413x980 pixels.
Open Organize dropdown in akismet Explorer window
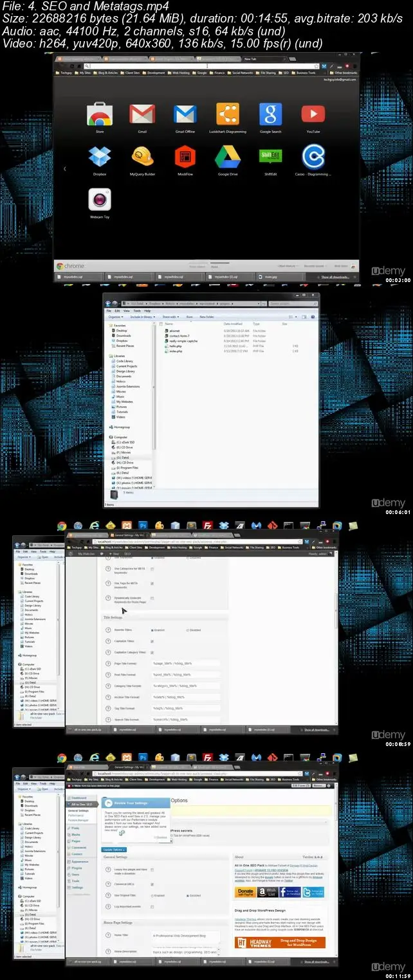coord(116,317)
